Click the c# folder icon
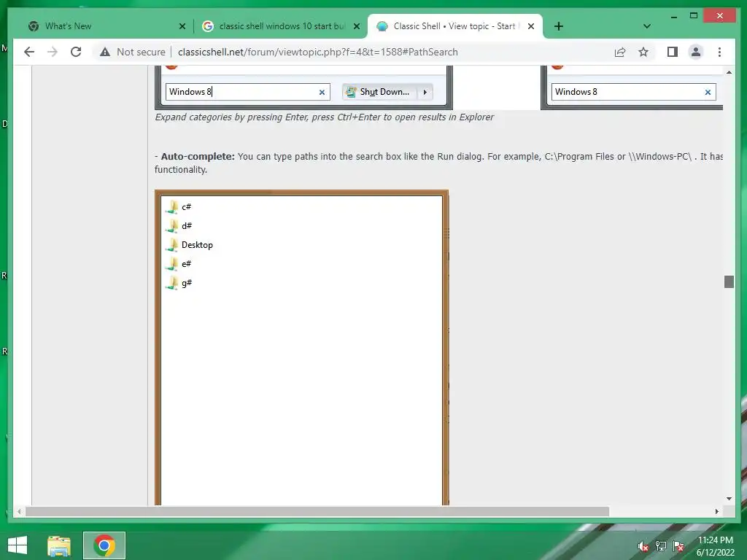 171,206
